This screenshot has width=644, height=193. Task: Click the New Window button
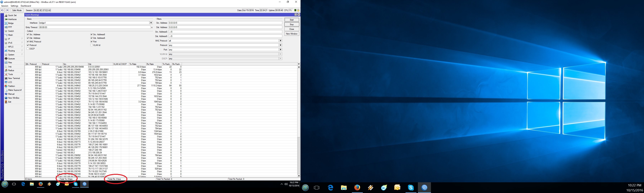click(x=292, y=34)
